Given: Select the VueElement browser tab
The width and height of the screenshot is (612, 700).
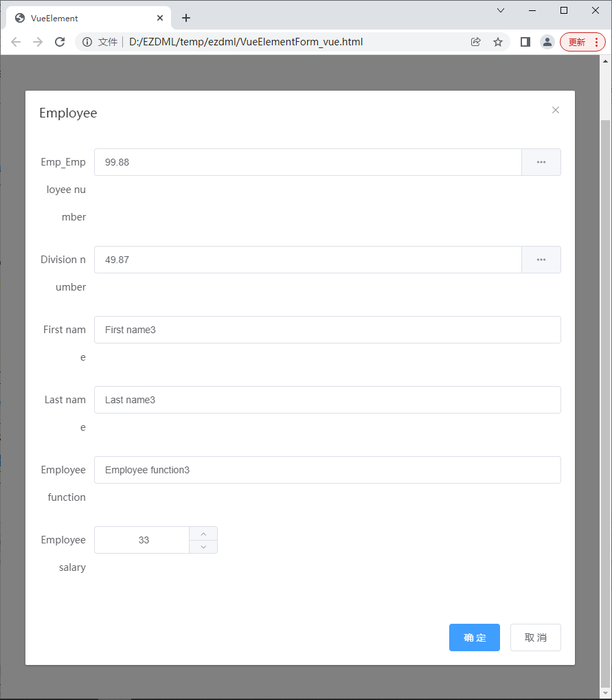Looking at the screenshot, I should pos(89,18).
